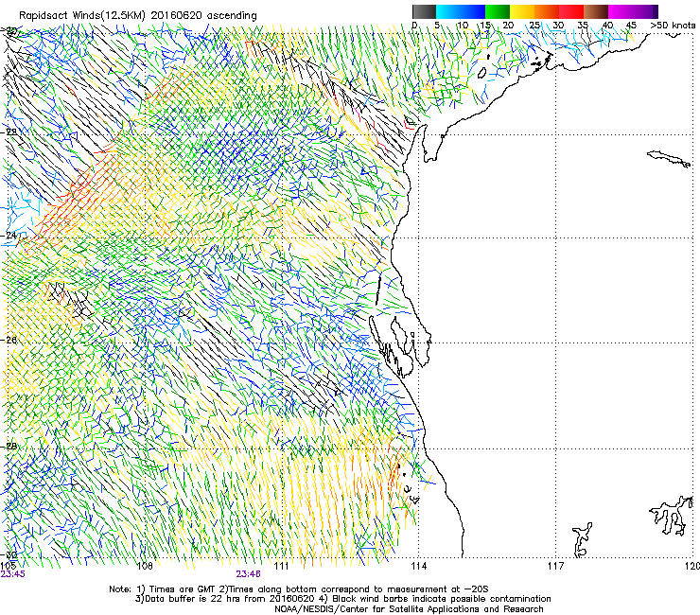
Task: Click the '3)Data buffer is 22 hrs' footnote line
Action: click(x=342, y=599)
